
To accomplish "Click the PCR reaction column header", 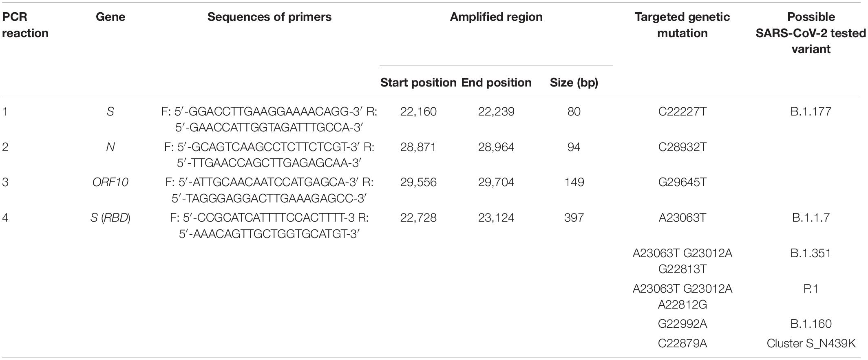I will [x=25, y=25].
